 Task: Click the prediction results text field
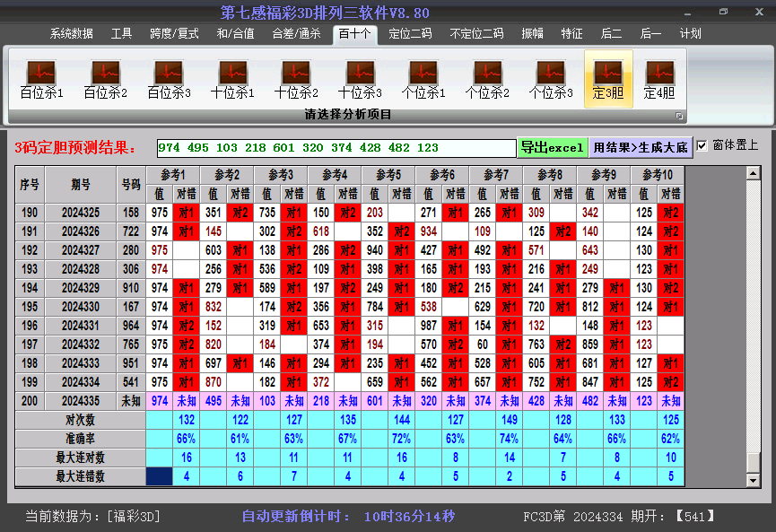pyautogui.click(x=336, y=147)
